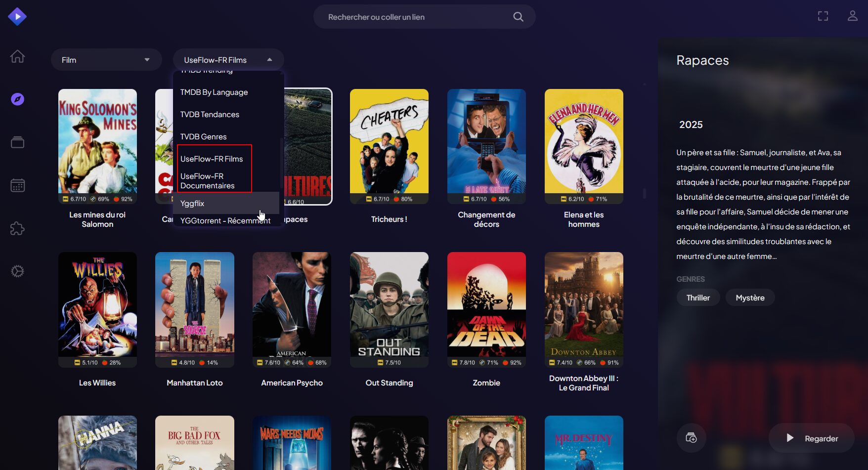Click the Stremio logo icon
This screenshot has height=470, width=868.
[x=17, y=17]
